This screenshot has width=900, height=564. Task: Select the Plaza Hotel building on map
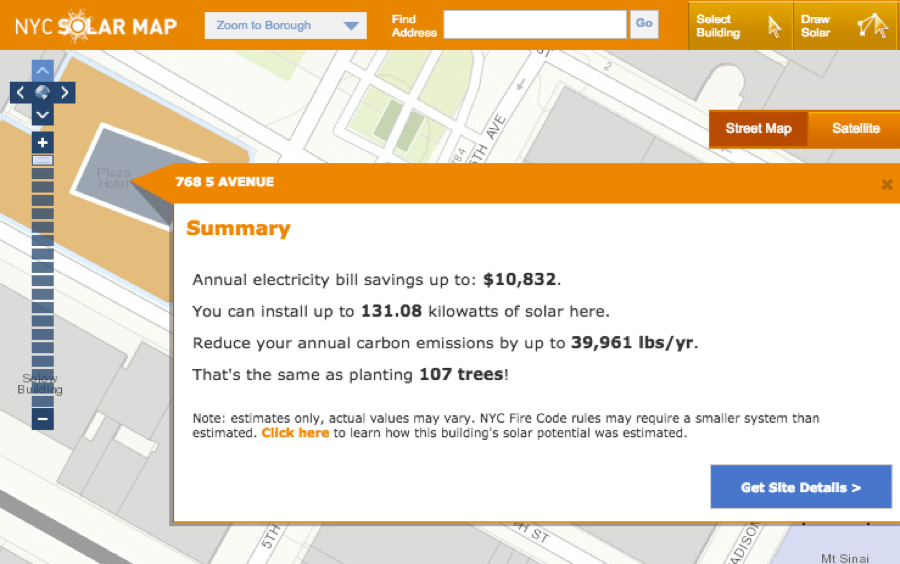click(x=112, y=166)
